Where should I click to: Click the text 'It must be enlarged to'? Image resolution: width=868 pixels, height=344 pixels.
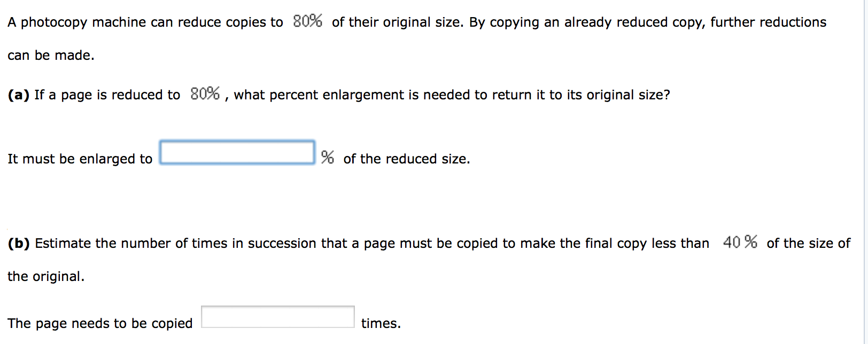(80, 159)
